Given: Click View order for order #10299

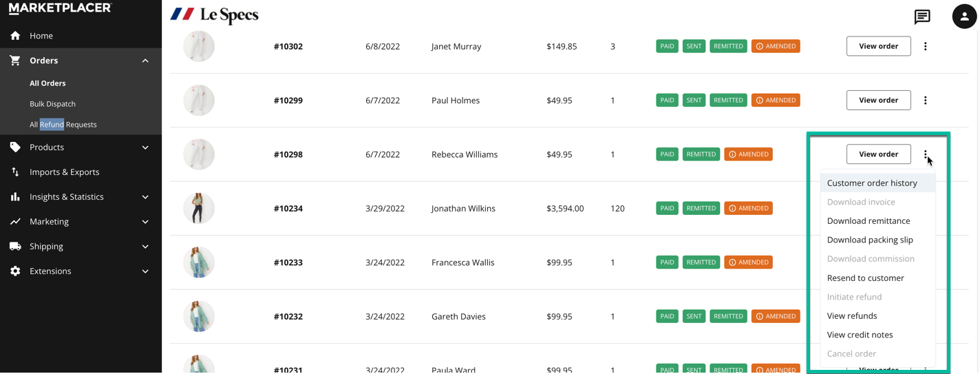Looking at the screenshot, I should [x=879, y=101].
